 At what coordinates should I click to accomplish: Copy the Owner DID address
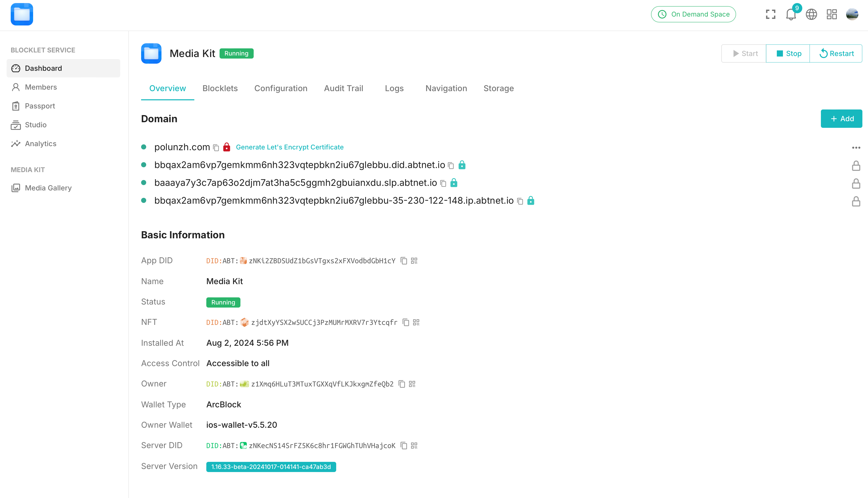402,384
